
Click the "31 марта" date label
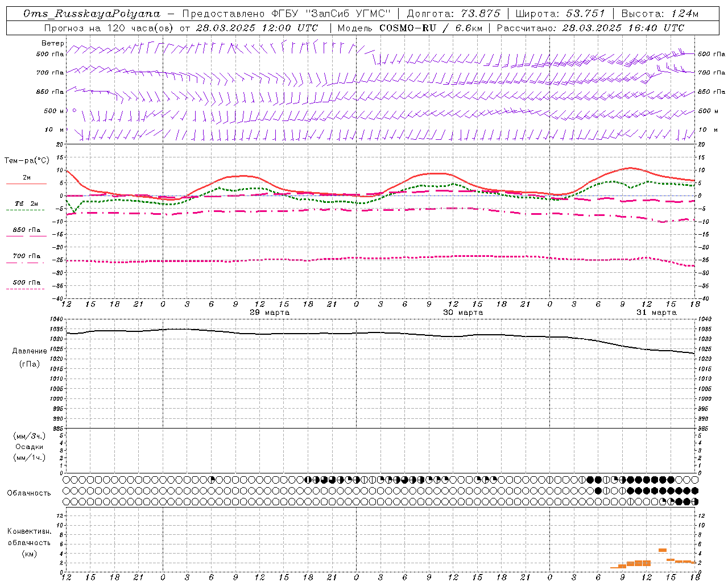point(656,312)
